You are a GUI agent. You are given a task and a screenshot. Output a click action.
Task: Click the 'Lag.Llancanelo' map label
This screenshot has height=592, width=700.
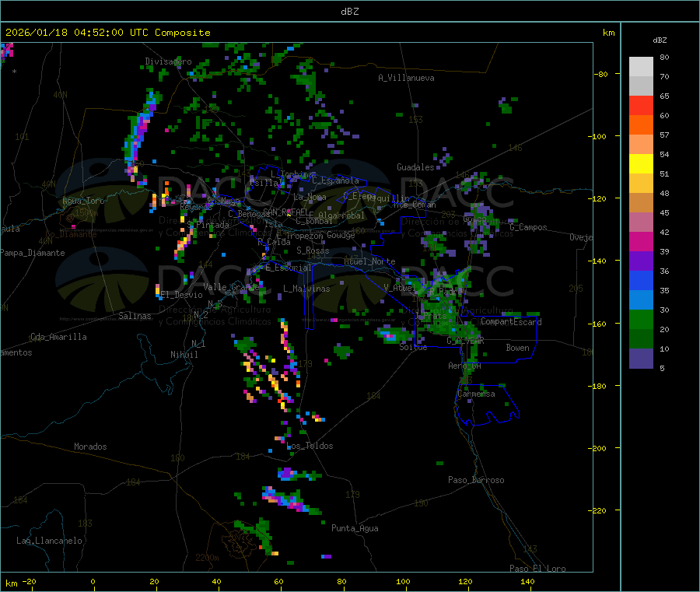pyautogui.click(x=49, y=541)
